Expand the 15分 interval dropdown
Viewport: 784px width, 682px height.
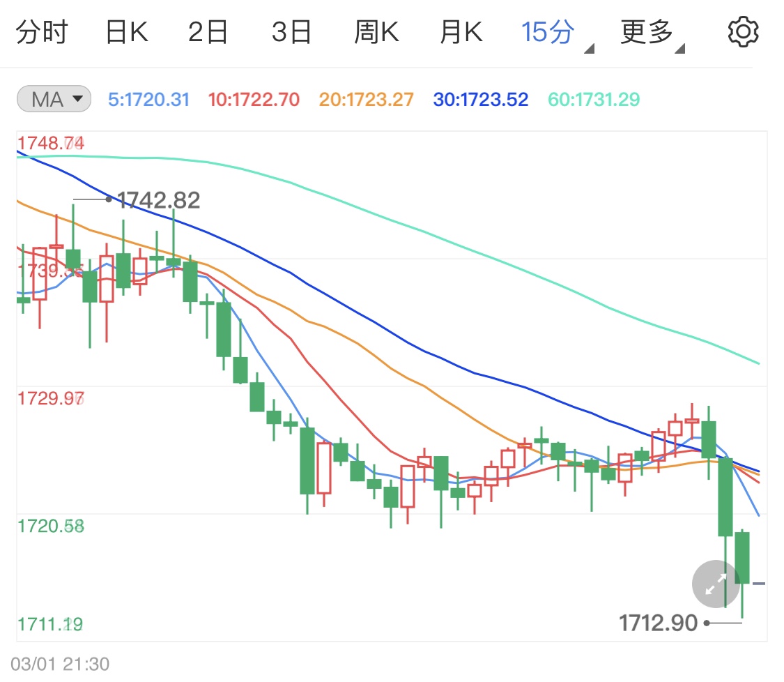click(557, 34)
